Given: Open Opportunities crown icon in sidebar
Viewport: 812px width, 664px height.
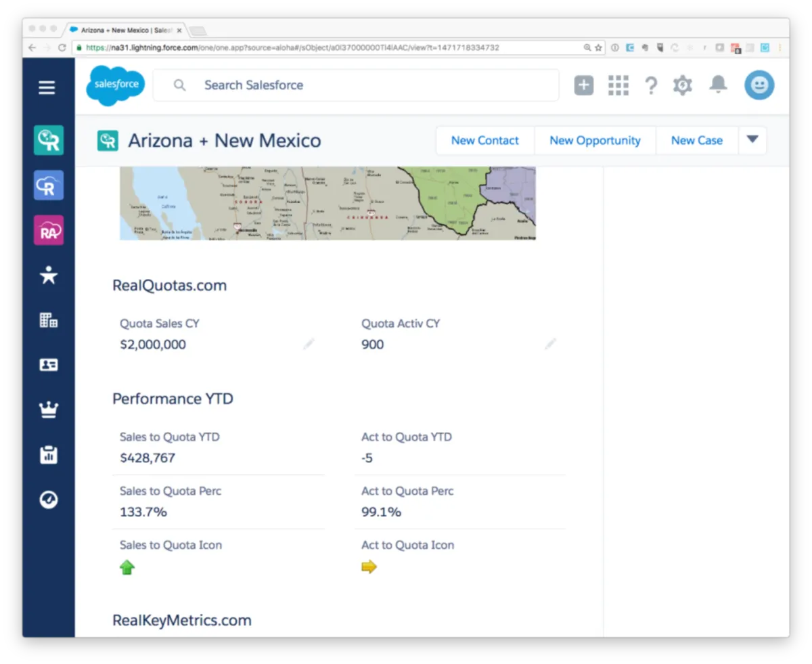Looking at the screenshot, I should (x=49, y=410).
